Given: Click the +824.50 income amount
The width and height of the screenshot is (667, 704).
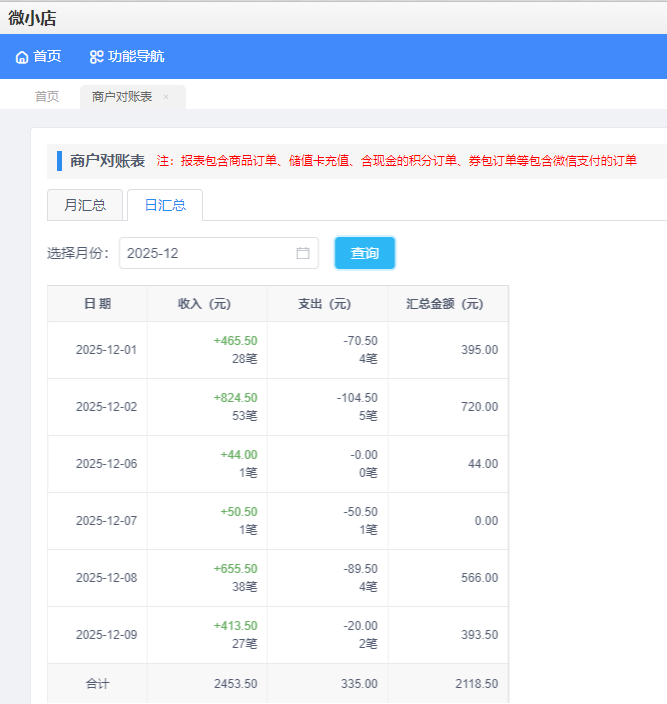Looking at the screenshot, I should pos(235,398).
